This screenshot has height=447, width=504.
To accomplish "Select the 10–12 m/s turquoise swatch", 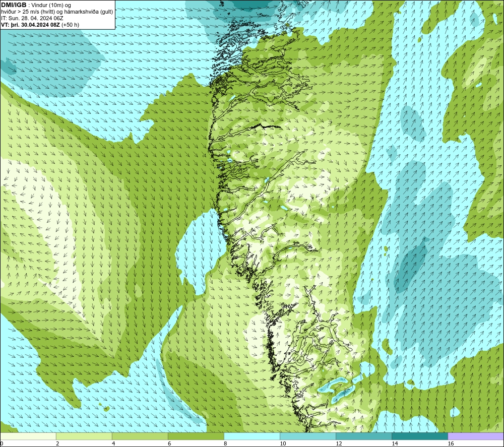I will tap(307, 436).
